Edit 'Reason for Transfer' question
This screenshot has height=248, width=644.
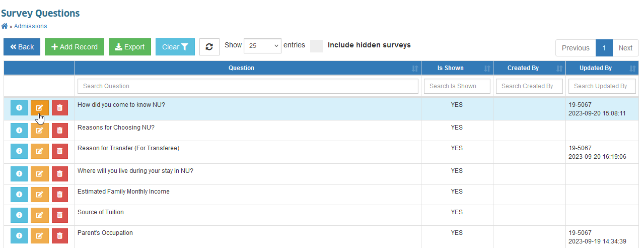40,151
